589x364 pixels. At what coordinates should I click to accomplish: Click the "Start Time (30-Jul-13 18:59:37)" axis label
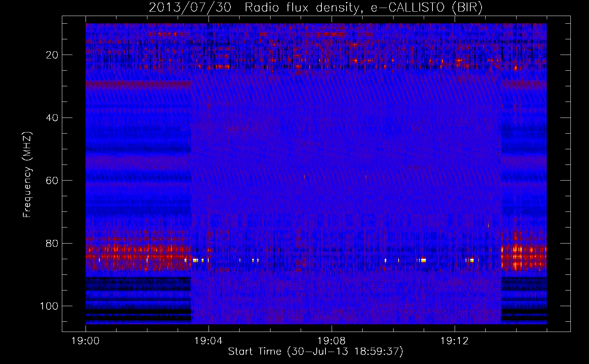coord(316,352)
